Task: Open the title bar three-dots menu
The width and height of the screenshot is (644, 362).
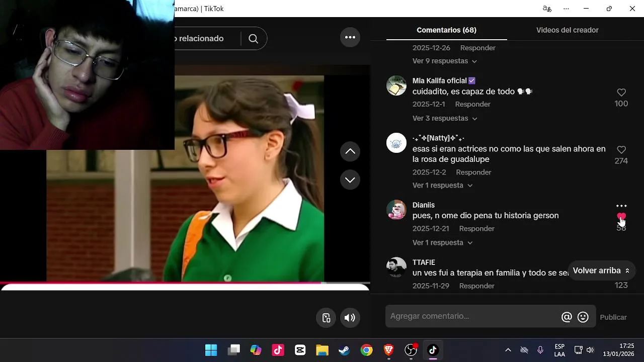Action: 566,9
